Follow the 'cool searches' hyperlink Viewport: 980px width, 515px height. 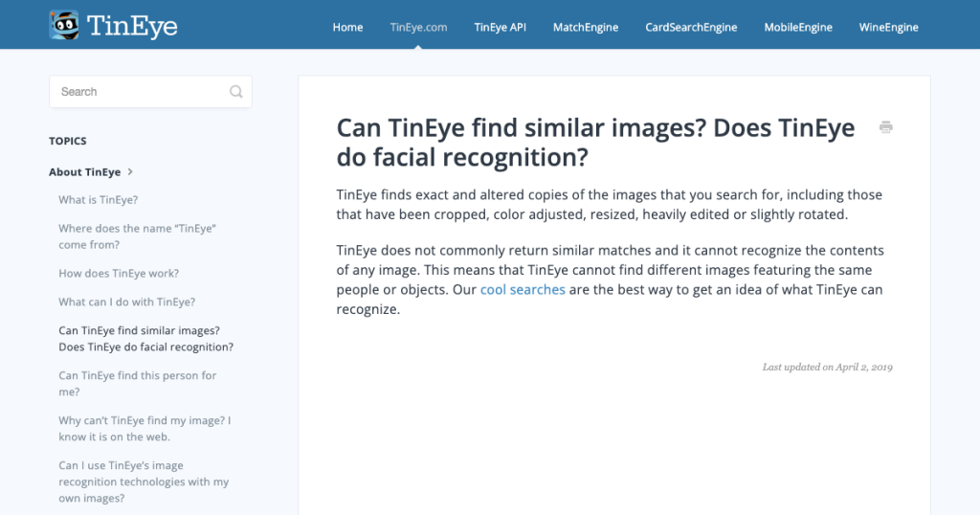pos(523,289)
